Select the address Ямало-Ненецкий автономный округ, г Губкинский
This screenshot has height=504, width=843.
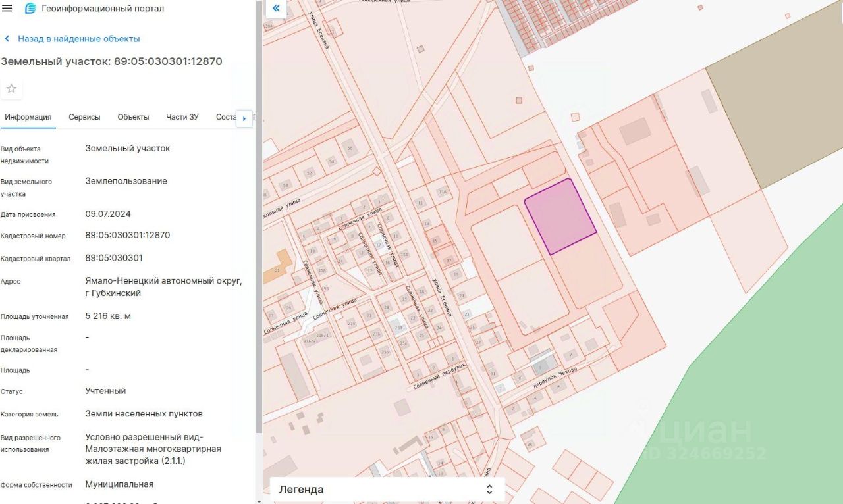[x=164, y=287]
